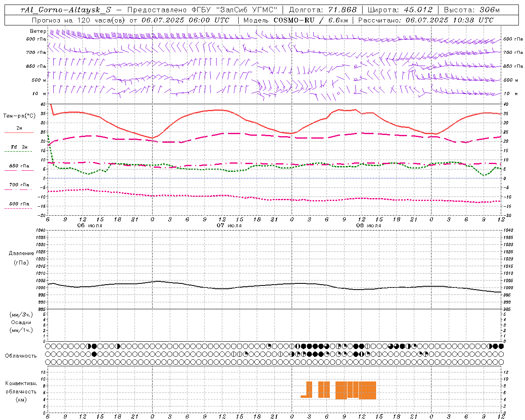
Task: Click the Прогноз на 120 часа(ов) header text
Action: [79, 20]
